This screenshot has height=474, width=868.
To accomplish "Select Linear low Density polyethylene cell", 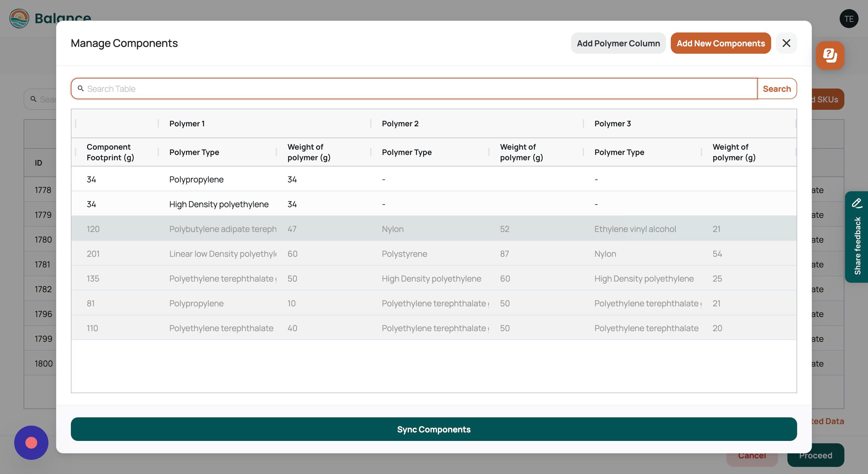I will (x=223, y=254).
